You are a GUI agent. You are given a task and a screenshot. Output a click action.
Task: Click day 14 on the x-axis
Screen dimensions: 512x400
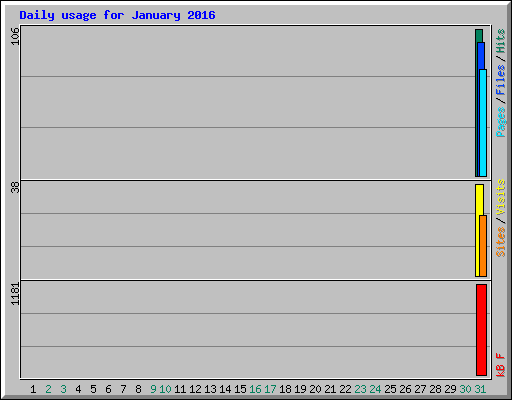coord(225,389)
